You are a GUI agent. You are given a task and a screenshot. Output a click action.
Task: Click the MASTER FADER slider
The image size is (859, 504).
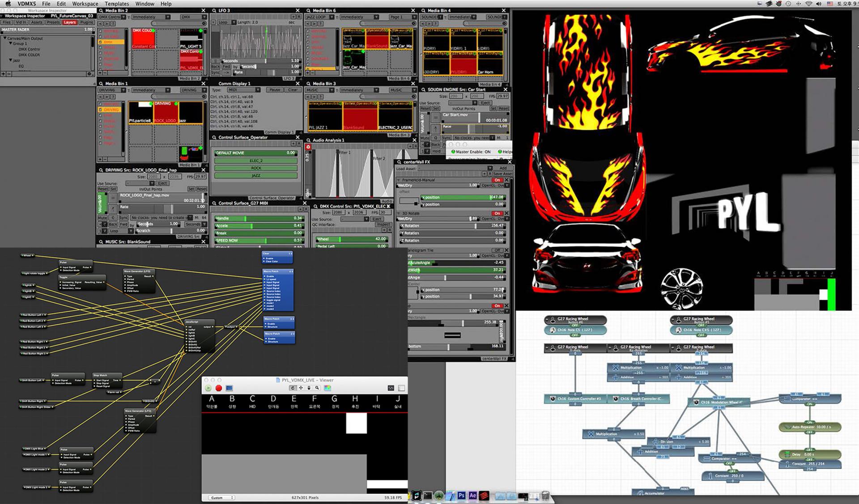(x=47, y=30)
